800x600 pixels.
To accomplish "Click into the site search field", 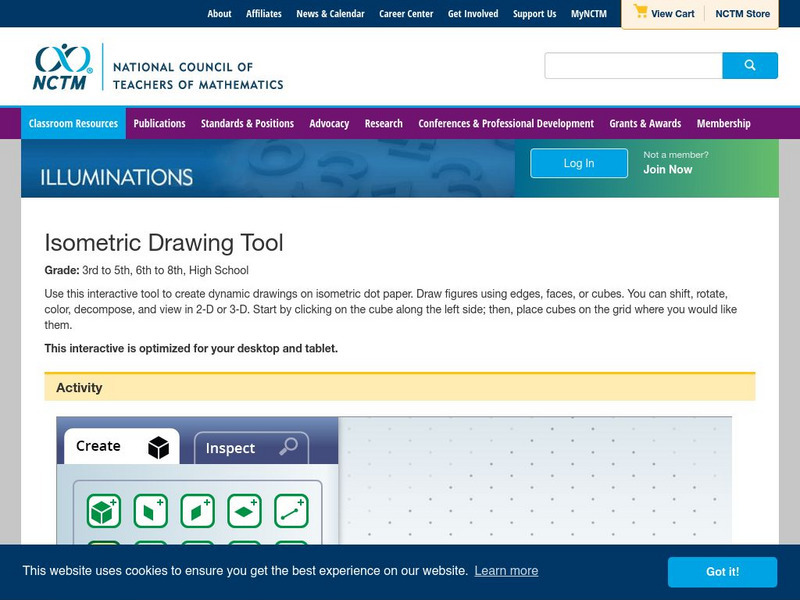I will click(633, 66).
